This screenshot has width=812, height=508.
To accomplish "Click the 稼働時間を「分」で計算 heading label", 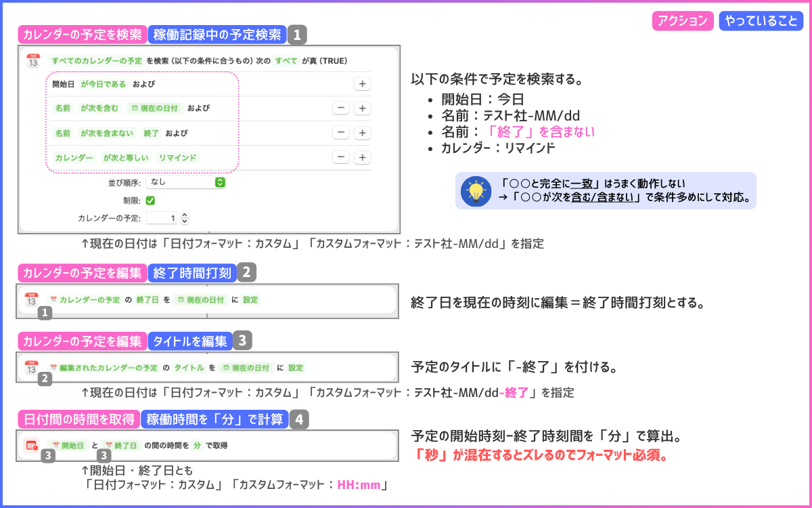I will coord(215,419).
